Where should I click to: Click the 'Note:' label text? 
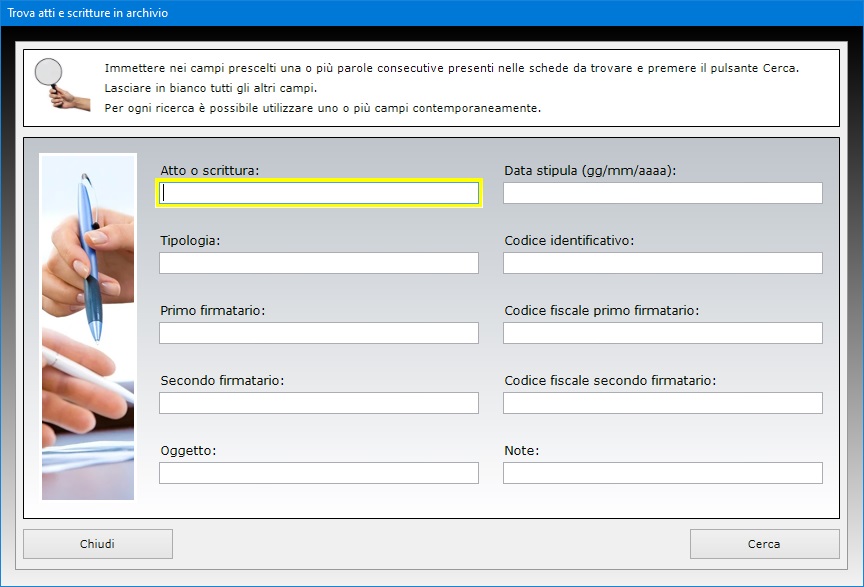point(521,451)
